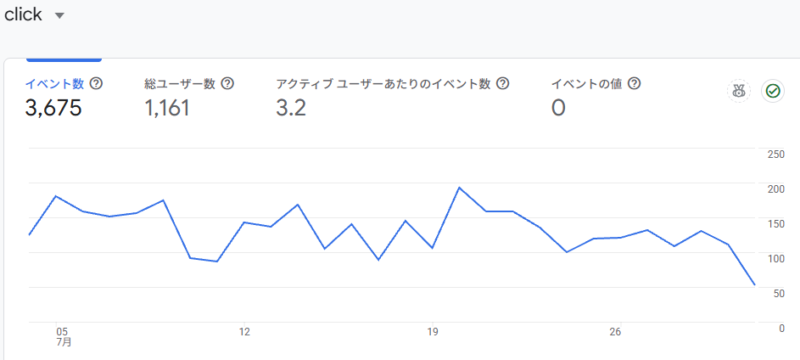Screen dimensions: 800x360
Task: Show help for アクティブ ユーザーあたりのイベント数
Action: click(503, 83)
